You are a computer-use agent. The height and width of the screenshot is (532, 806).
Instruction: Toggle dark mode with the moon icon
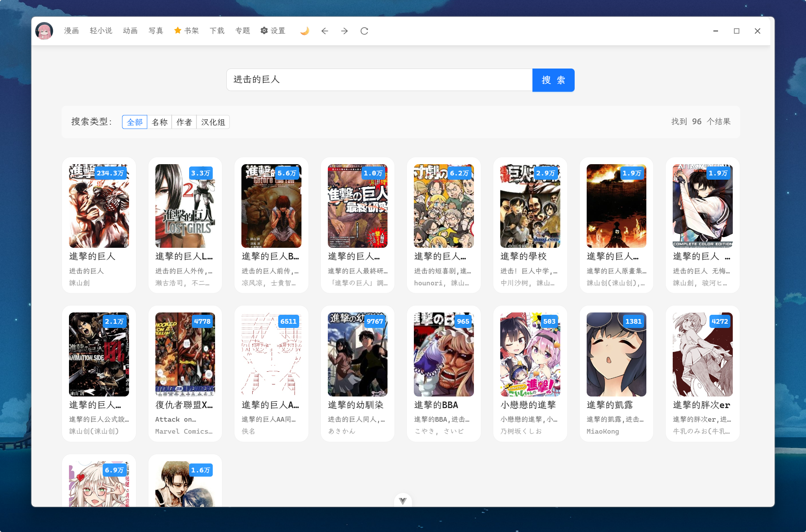click(305, 31)
